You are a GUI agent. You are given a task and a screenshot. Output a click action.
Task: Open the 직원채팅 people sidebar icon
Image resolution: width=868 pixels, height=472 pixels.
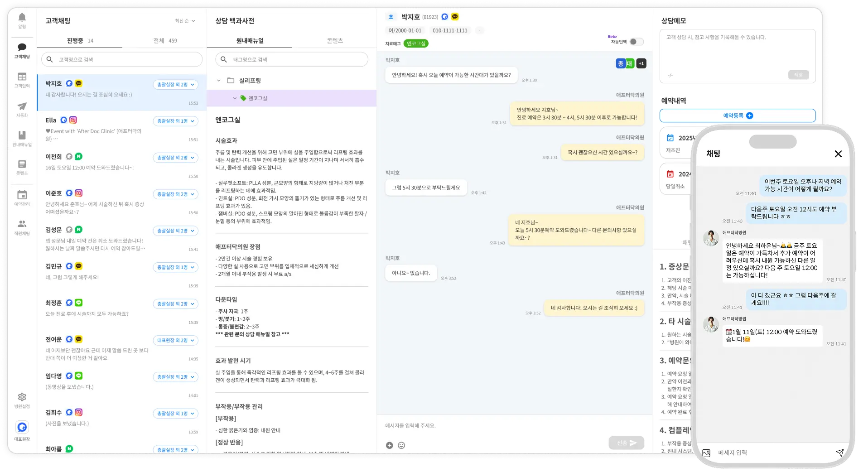point(22,224)
